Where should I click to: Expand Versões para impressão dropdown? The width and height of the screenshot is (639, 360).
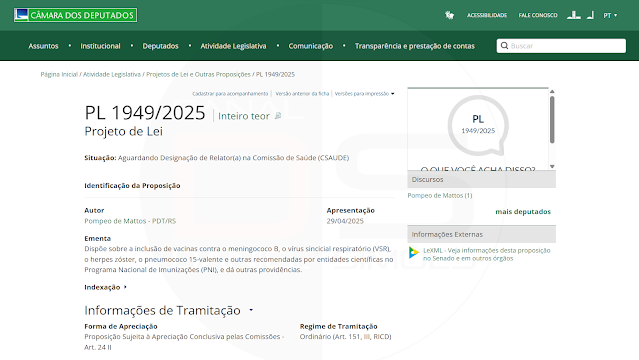coord(364,94)
